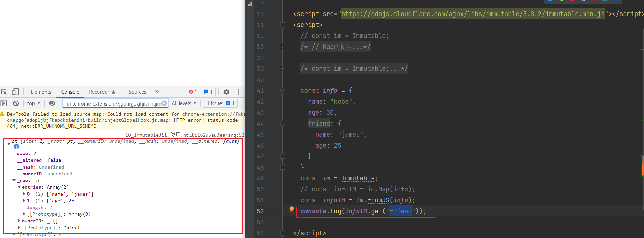The width and height of the screenshot is (644, 238).
Task: Click the 'size: 2' property in console
Action: click(27, 153)
